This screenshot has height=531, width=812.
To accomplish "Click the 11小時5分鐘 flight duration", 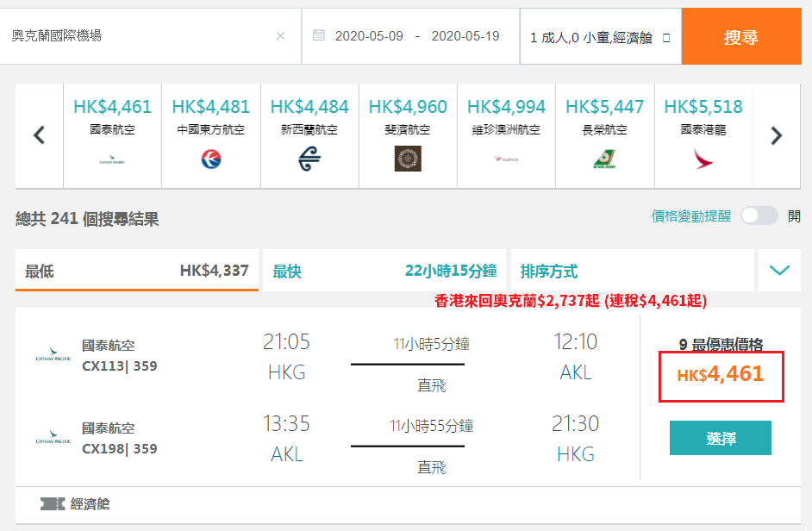I will pos(431,344).
